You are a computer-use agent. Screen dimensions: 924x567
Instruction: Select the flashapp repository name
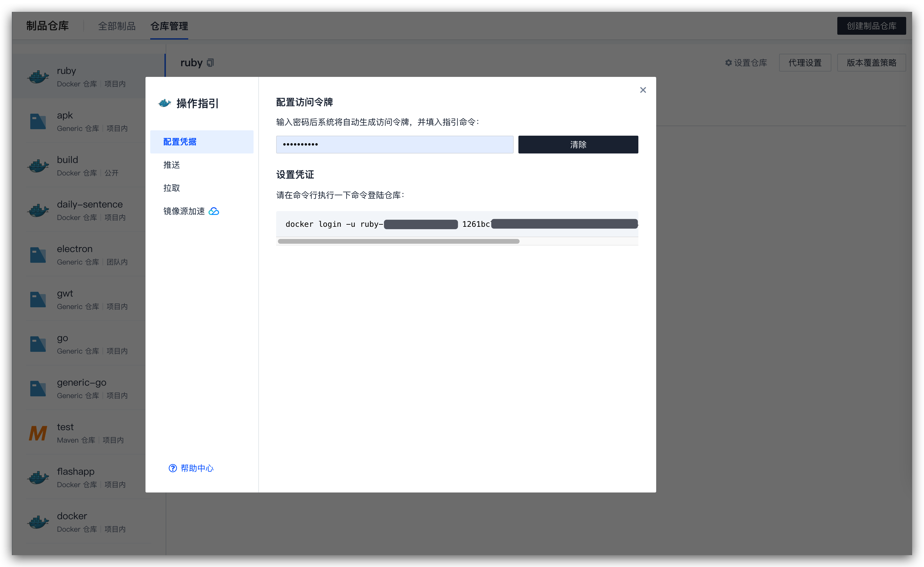pyautogui.click(x=76, y=472)
